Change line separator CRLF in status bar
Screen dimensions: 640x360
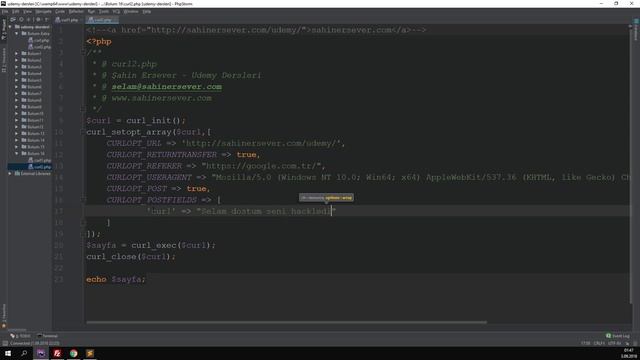[599, 343]
